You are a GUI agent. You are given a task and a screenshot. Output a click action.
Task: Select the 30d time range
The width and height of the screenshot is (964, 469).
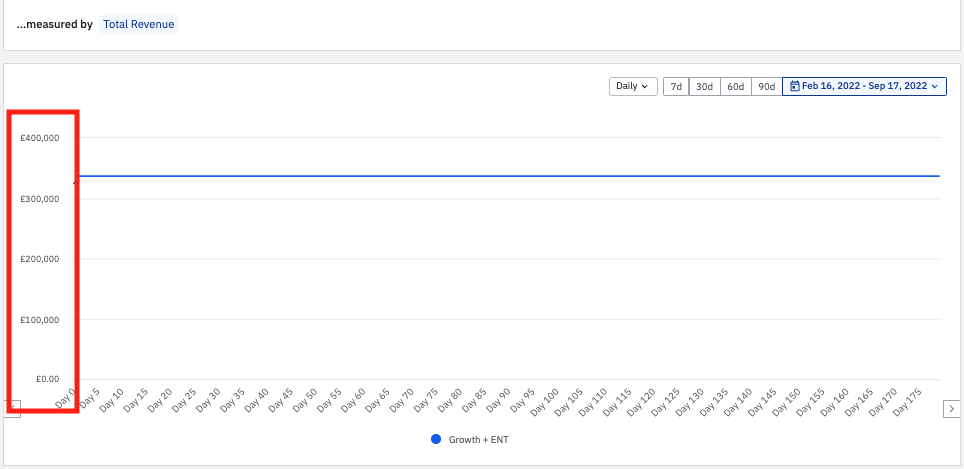point(704,87)
